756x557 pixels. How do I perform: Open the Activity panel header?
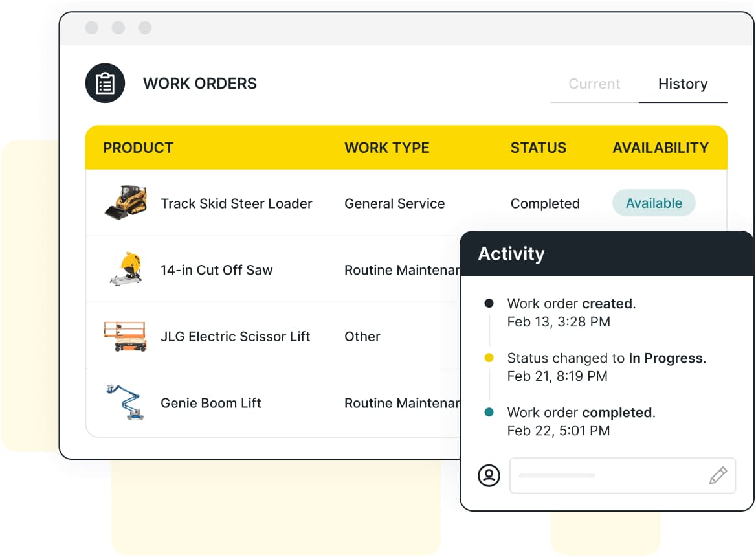(511, 254)
